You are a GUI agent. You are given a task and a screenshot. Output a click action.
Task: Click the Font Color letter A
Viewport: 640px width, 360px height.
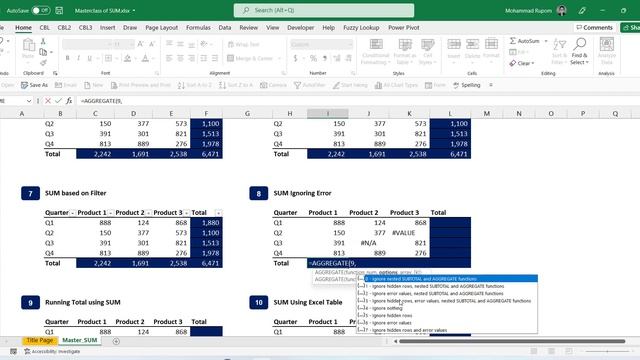pyautogui.click(x=145, y=58)
